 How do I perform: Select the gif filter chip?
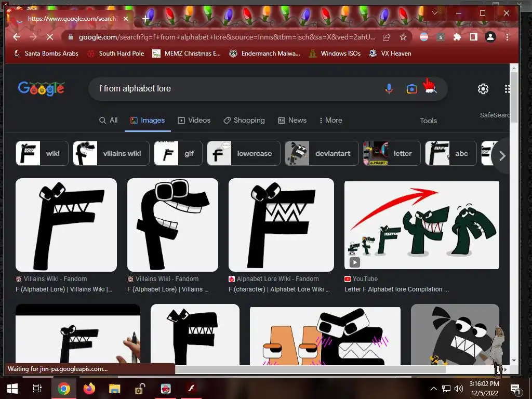tap(178, 153)
